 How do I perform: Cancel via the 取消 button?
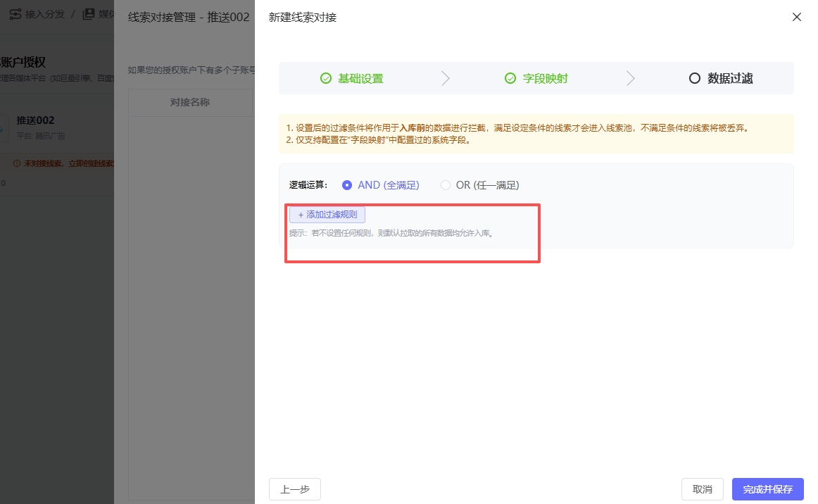[702, 489]
